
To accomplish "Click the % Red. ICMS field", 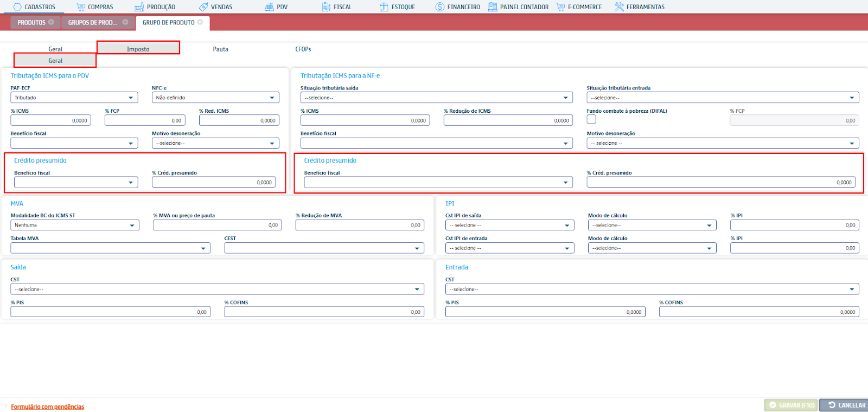I will coord(239,120).
